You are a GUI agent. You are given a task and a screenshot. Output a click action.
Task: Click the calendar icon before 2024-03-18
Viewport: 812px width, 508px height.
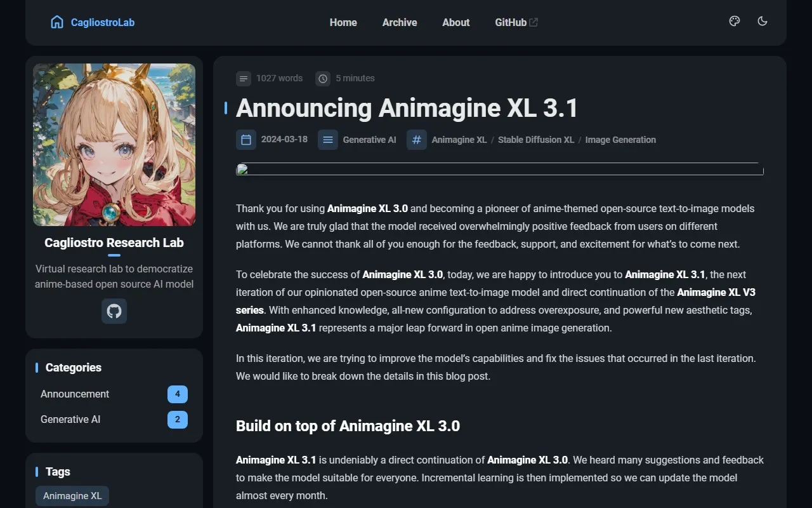click(246, 140)
